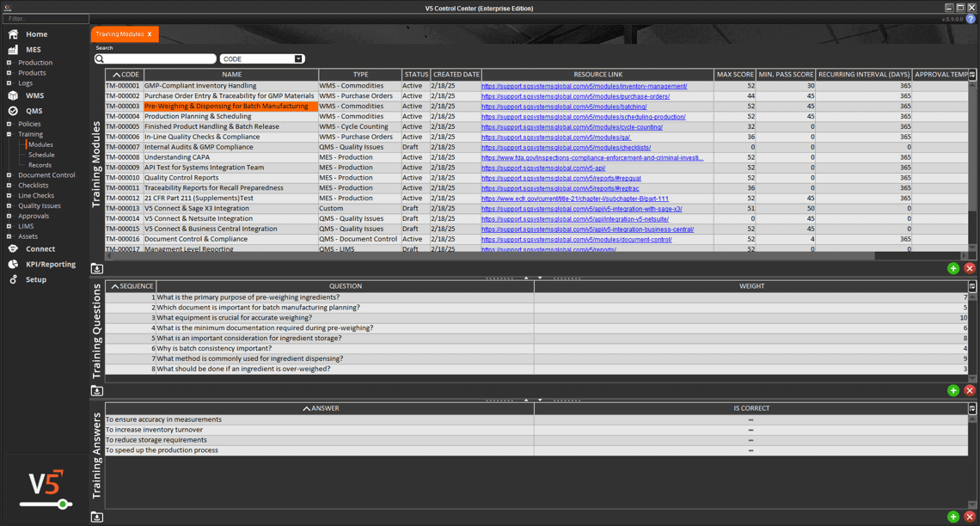Sort by STATUS column header

(x=415, y=74)
